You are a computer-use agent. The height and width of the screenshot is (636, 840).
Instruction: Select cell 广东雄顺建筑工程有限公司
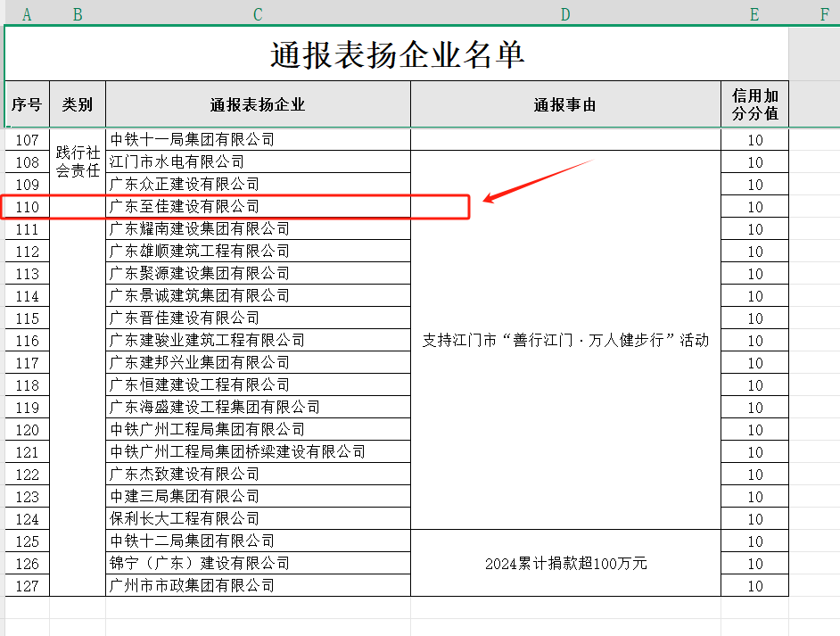tap(258, 251)
